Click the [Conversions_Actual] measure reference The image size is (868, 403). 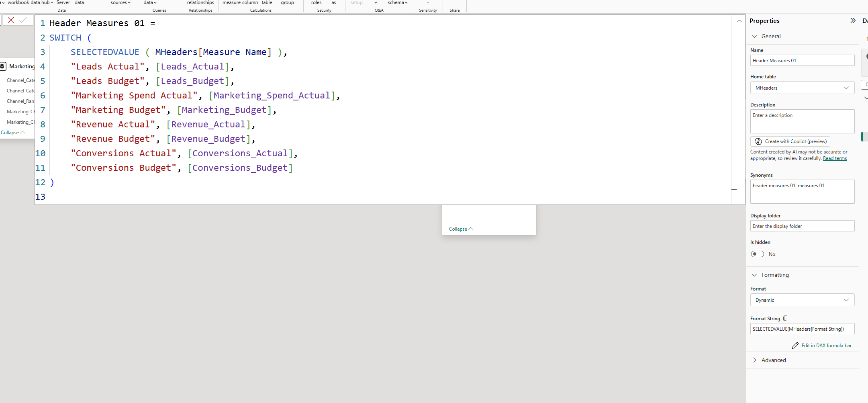coord(240,153)
